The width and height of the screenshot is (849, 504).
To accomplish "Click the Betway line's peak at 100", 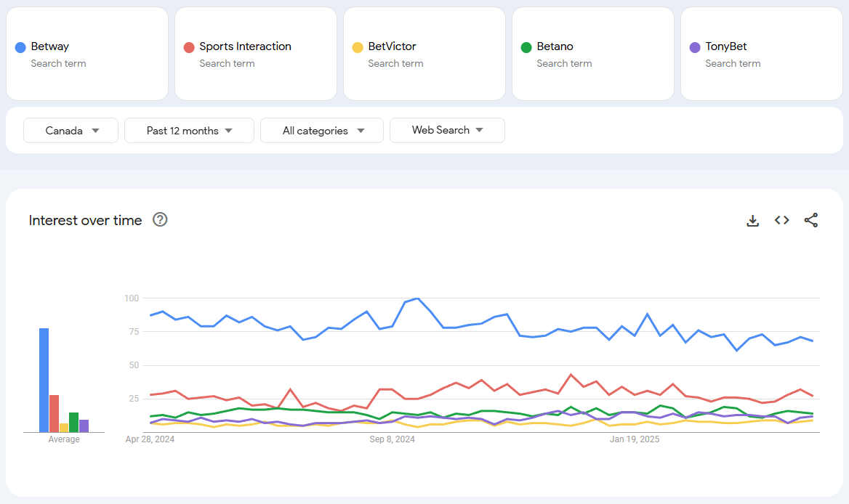I will tap(417, 298).
